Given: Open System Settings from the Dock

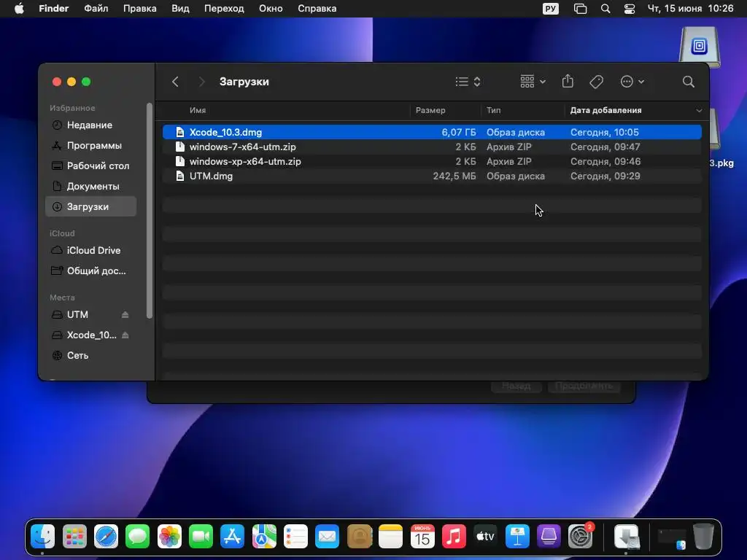Looking at the screenshot, I should tap(580, 537).
